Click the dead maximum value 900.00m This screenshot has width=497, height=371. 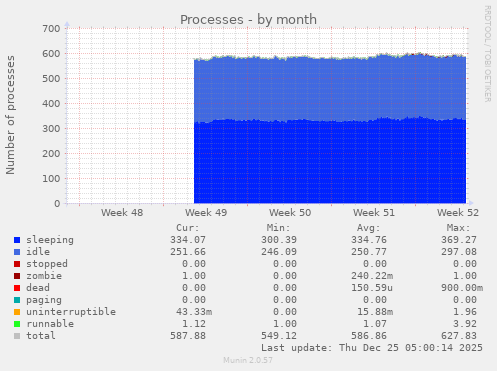(x=462, y=288)
